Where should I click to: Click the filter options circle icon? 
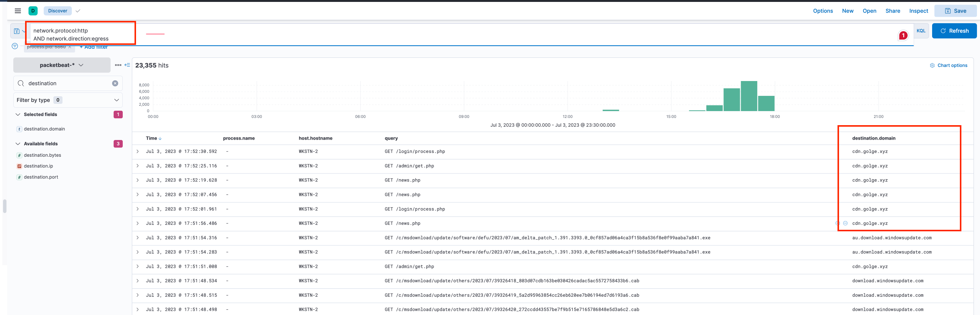15,46
